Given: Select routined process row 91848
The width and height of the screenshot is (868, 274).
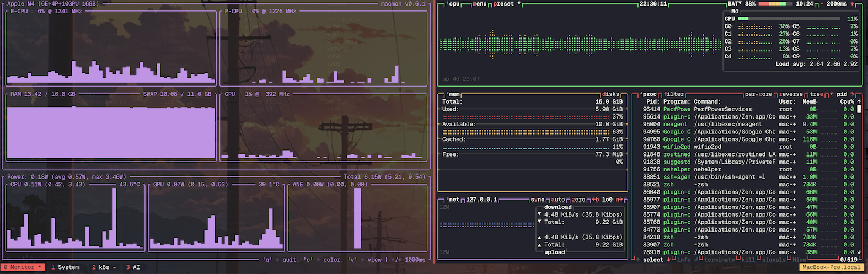Looking at the screenshot, I should coord(748,154).
